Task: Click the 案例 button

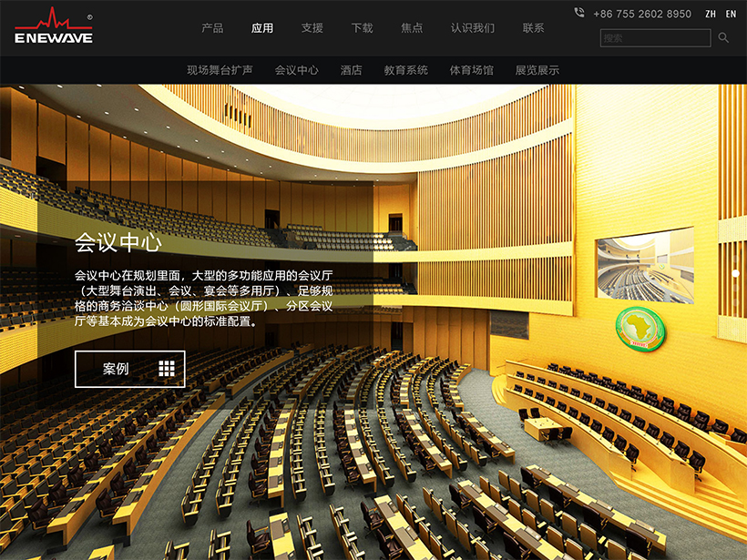Action: click(x=129, y=369)
